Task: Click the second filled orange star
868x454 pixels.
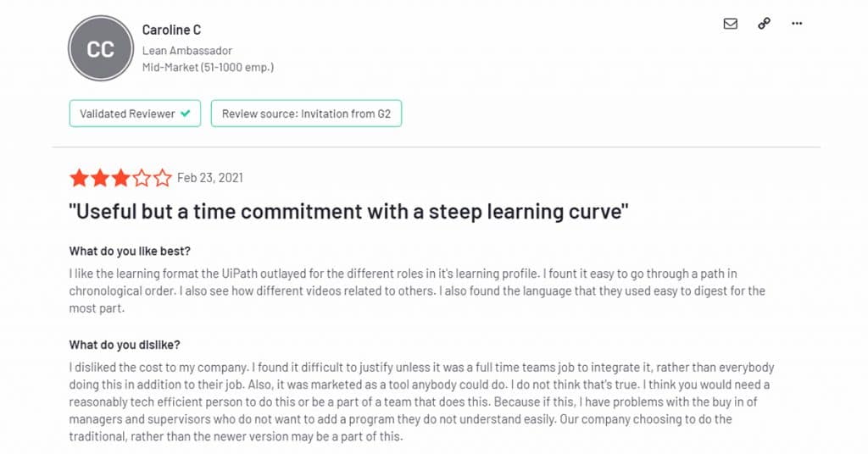Action: pyautogui.click(x=100, y=178)
